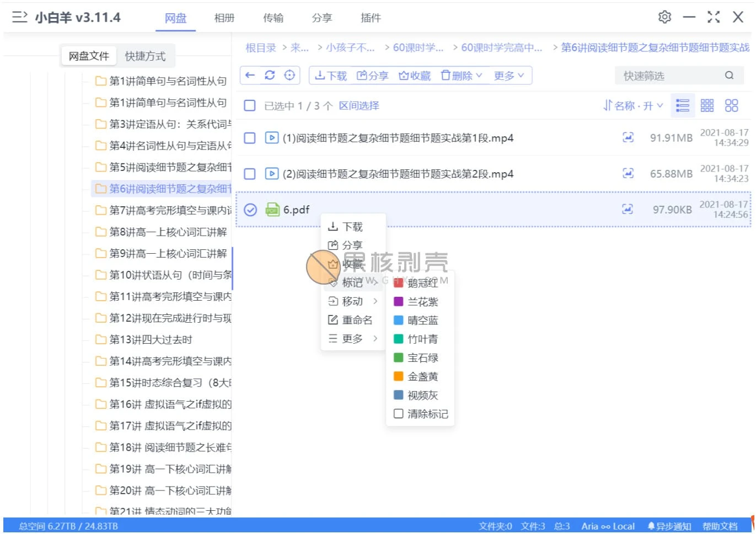Toggle the select-all checkbox in header
756x534 pixels.
point(250,105)
